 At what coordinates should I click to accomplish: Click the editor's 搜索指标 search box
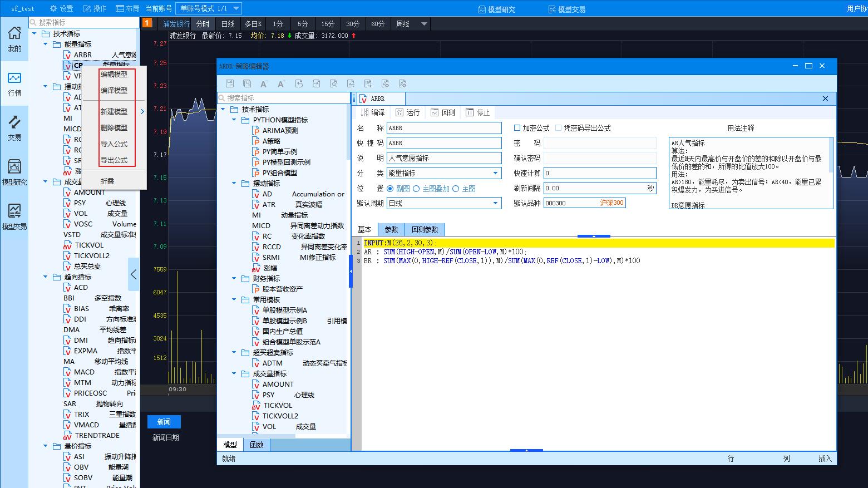pos(284,98)
